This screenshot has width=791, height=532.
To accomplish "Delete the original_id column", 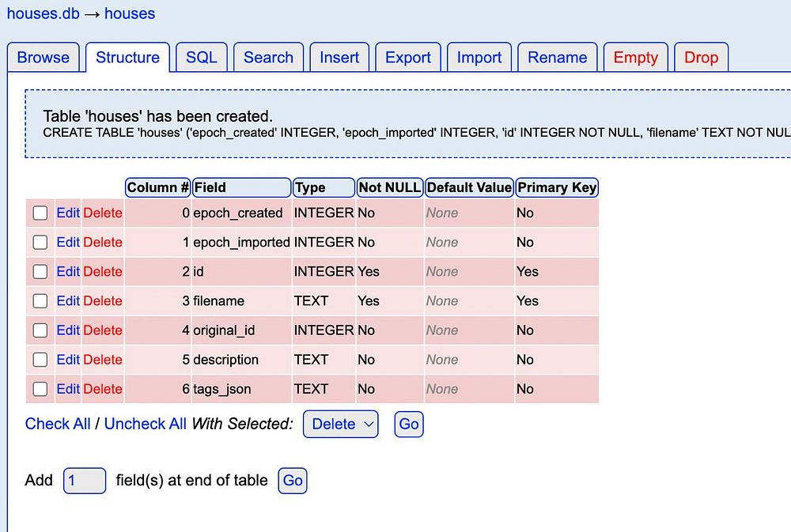I will tap(103, 330).
